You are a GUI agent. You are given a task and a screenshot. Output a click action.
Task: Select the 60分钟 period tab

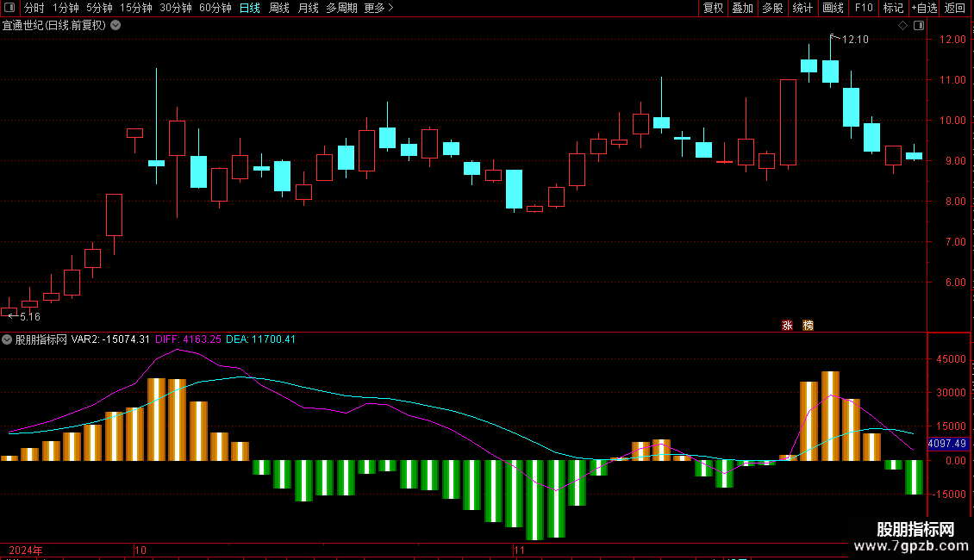click(215, 8)
